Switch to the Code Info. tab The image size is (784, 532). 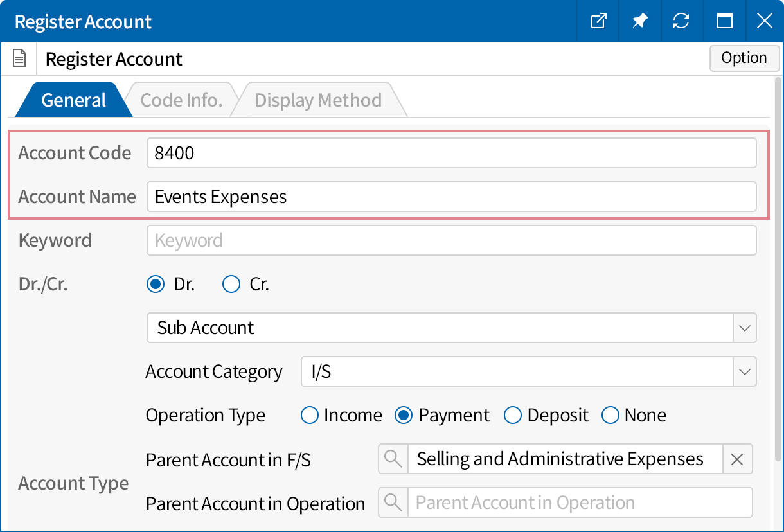[181, 100]
